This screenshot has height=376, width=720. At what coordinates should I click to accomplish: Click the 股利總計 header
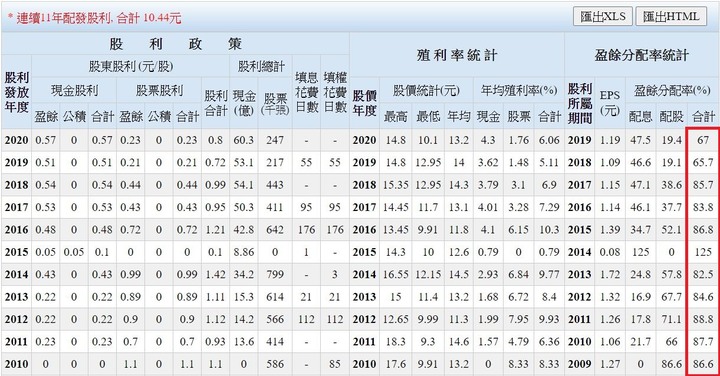tap(261, 67)
